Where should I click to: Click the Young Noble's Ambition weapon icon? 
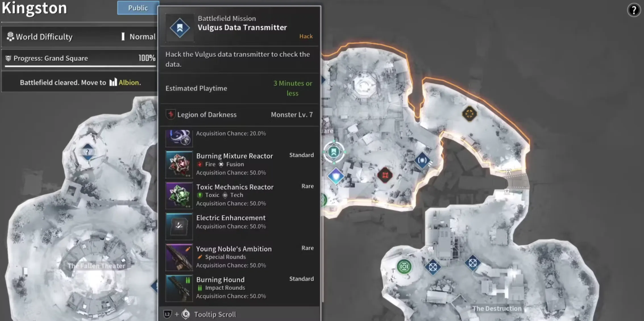tap(179, 257)
